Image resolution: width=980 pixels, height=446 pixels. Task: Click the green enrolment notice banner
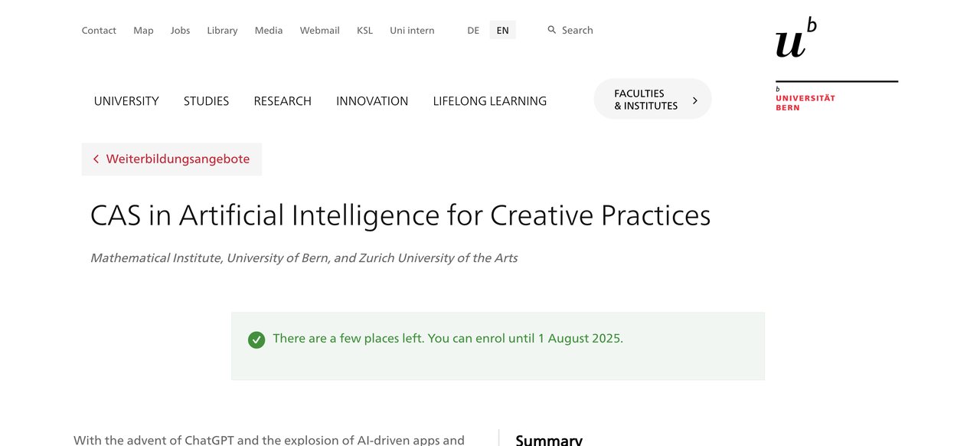pyautogui.click(x=498, y=345)
